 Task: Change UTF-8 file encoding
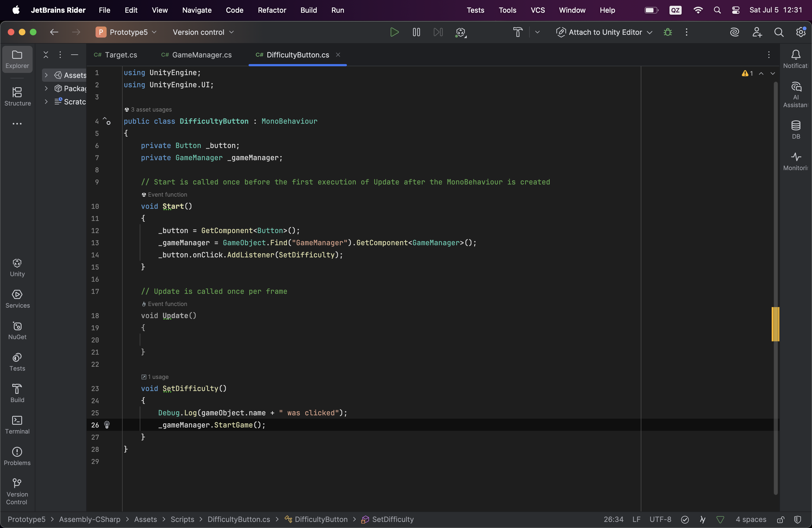(660, 519)
